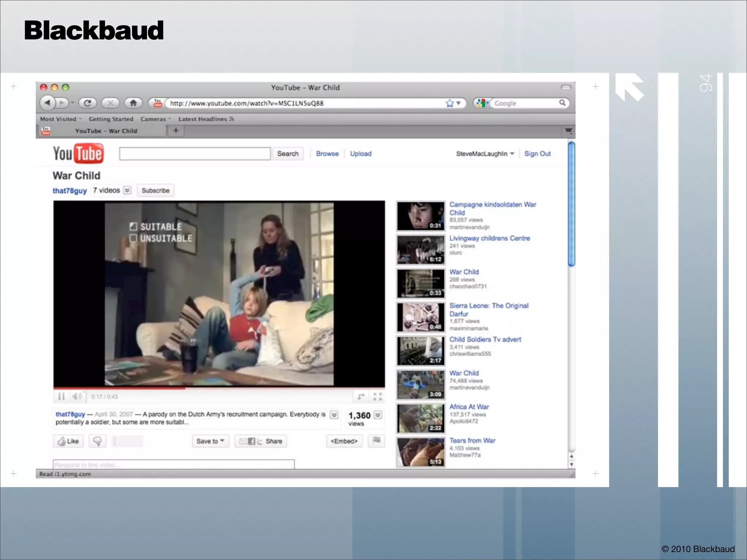This screenshot has width=747, height=560.
Task: Expand the Most Visited bookmarks menu
Action: 61,119
